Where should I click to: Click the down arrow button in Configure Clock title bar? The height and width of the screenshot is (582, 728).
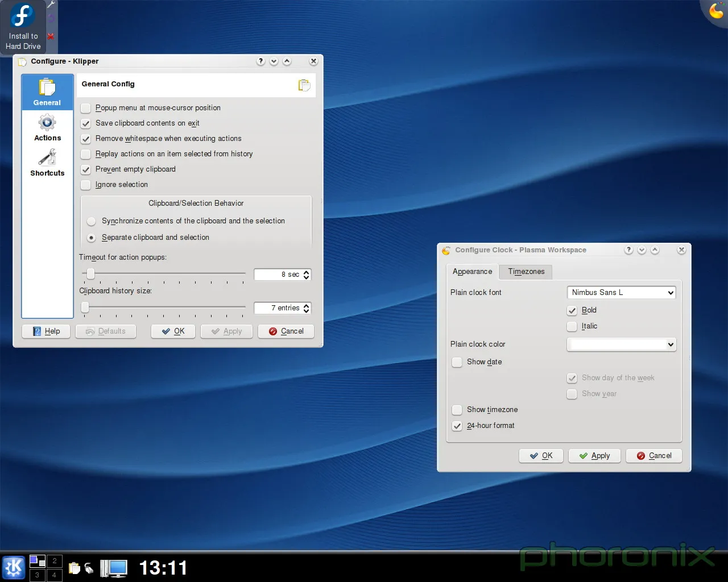pyautogui.click(x=642, y=250)
